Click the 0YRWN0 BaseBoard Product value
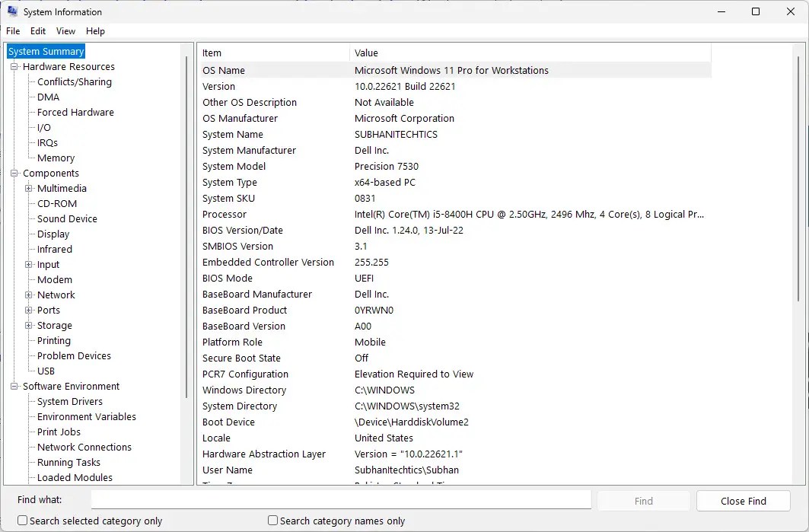The width and height of the screenshot is (809, 532). (374, 310)
